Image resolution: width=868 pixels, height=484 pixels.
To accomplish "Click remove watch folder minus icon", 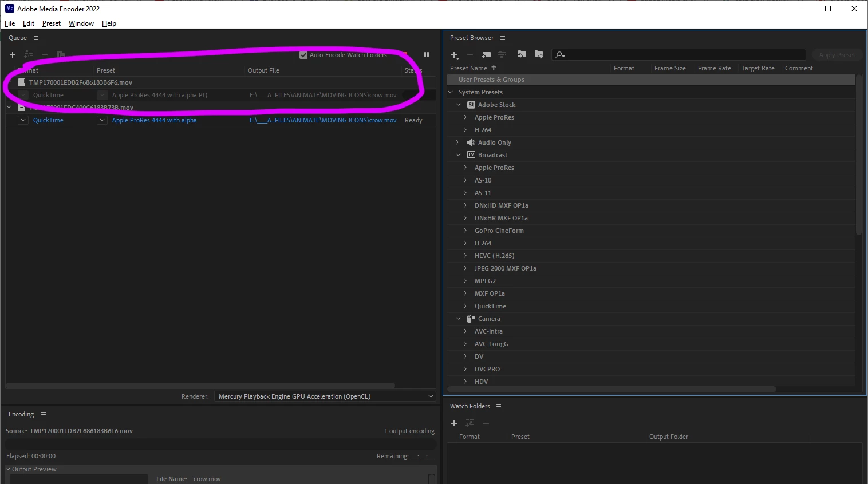I will point(486,423).
